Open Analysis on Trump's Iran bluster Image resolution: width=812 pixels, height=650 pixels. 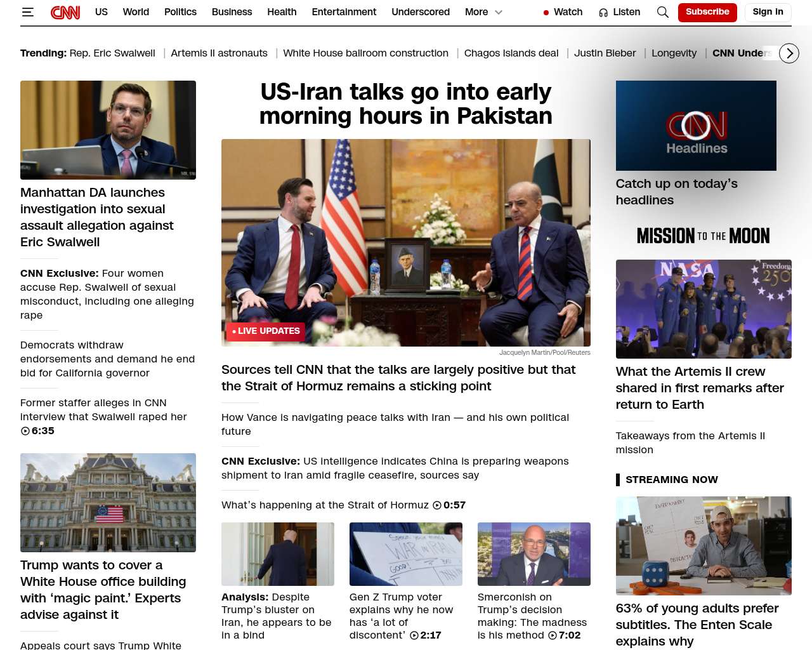(277, 616)
